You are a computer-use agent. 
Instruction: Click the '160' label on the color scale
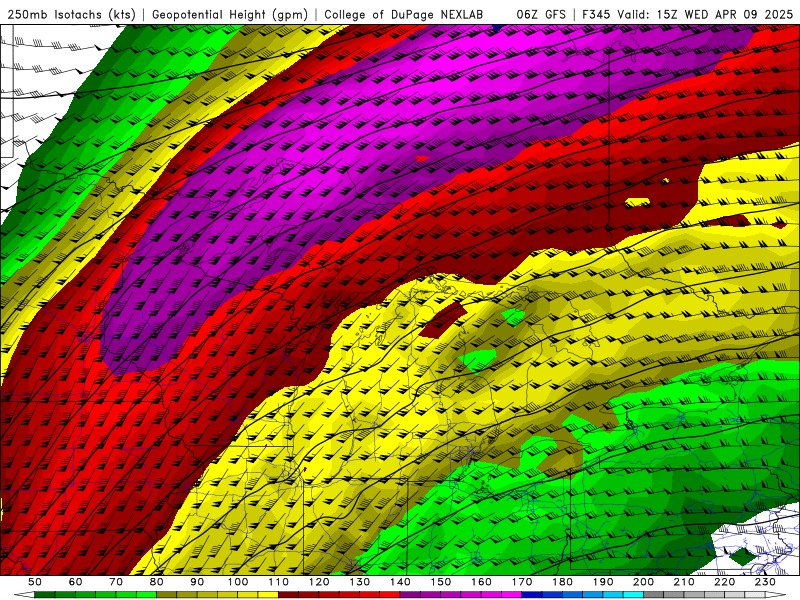pos(481,582)
